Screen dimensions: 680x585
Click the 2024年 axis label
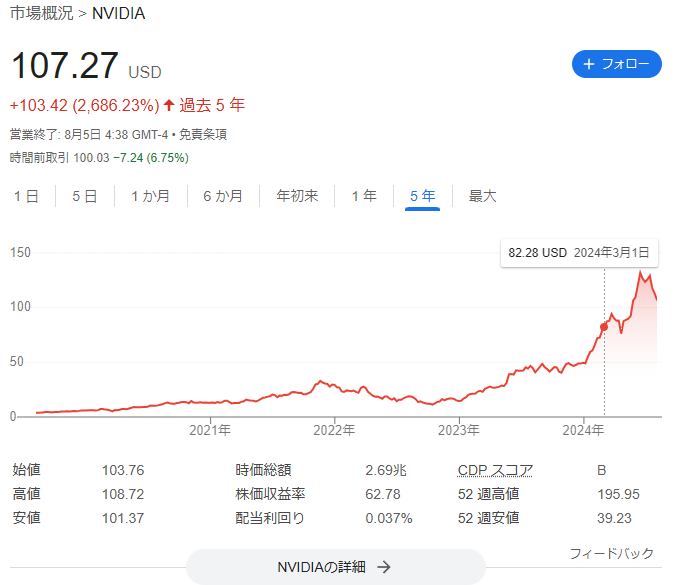(x=583, y=430)
